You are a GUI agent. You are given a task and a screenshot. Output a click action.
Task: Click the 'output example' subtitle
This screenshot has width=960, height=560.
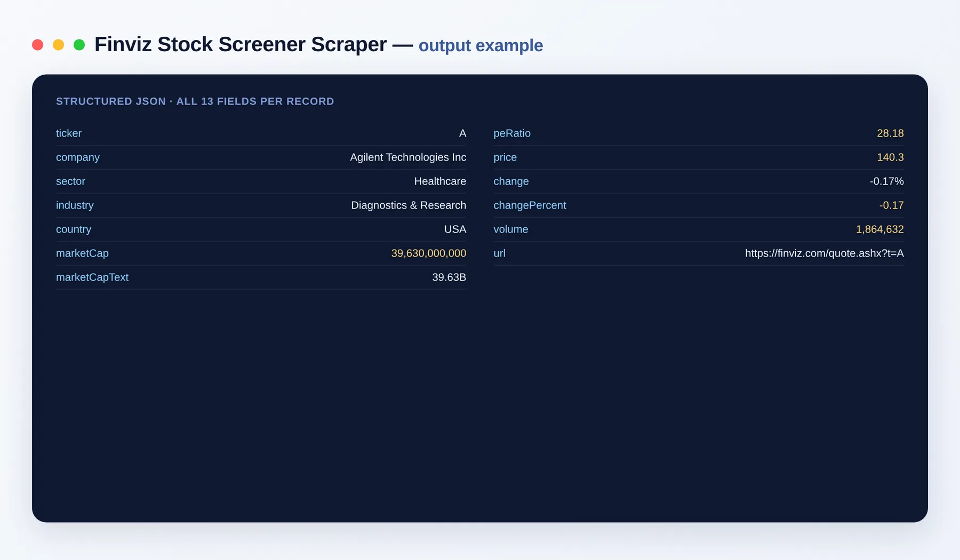(x=481, y=46)
